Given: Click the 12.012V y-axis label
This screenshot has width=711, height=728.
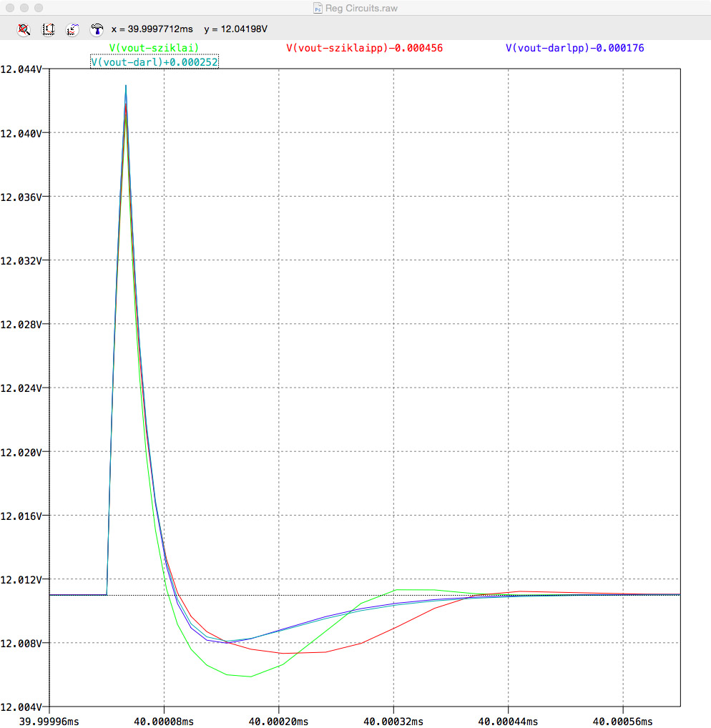Looking at the screenshot, I should click(21, 580).
